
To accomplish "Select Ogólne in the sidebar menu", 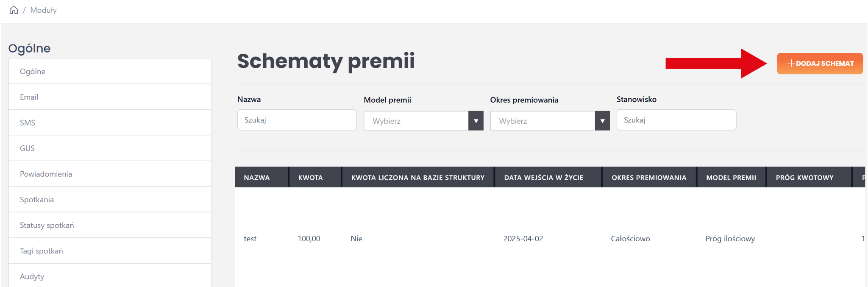I will (x=33, y=71).
